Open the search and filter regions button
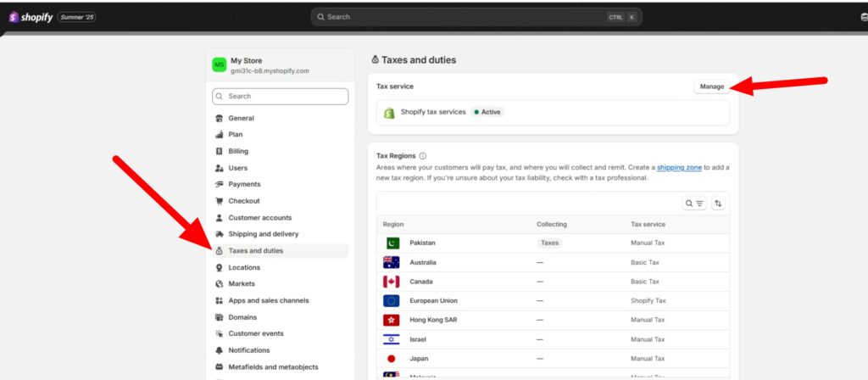Viewport: 868px width, 380px height. [694, 204]
